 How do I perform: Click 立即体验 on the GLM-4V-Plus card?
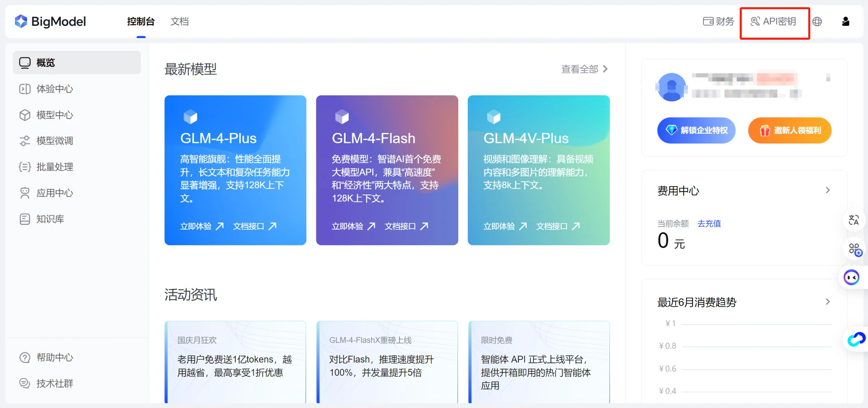(499, 226)
